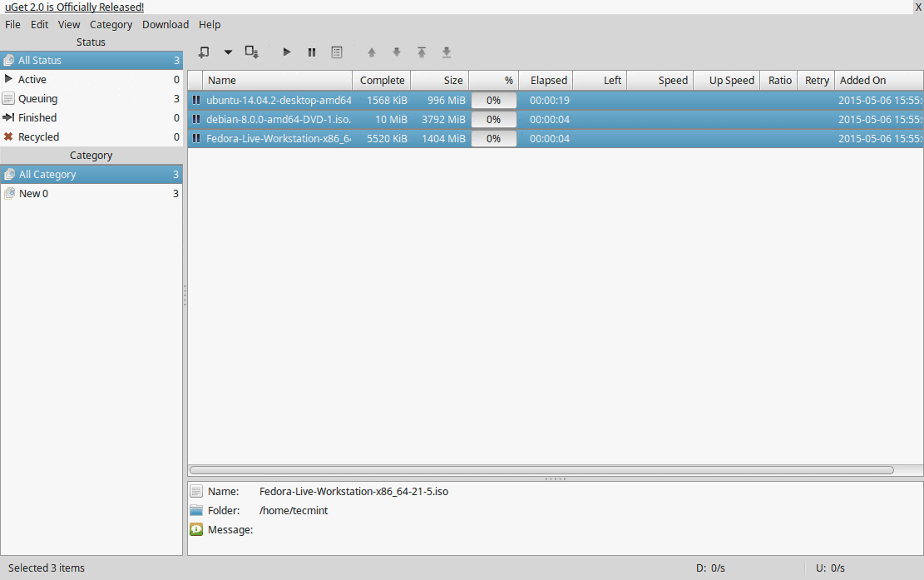Select the Queuing status filter
Screen dimensions: 924x580
coord(38,99)
